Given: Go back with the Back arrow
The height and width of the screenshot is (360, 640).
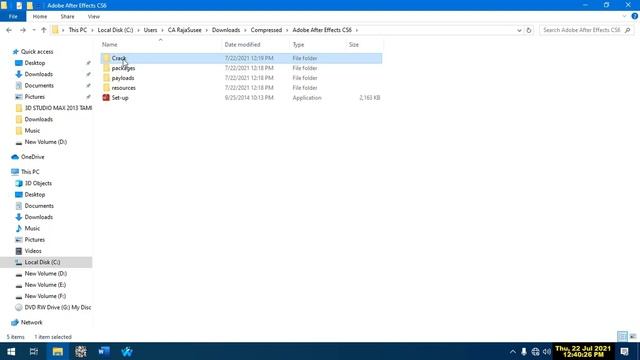Looking at the screenshot, I should (9, 30).
